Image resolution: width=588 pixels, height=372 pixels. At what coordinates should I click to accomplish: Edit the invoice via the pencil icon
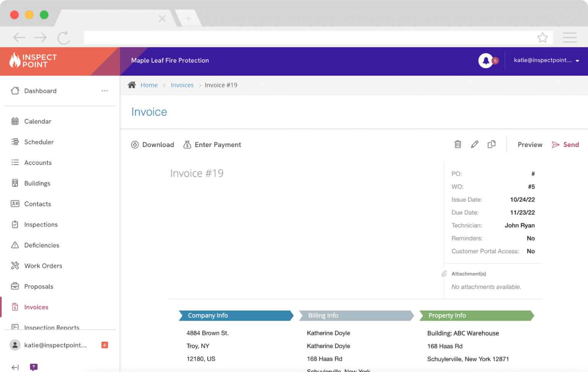(475, 144)
